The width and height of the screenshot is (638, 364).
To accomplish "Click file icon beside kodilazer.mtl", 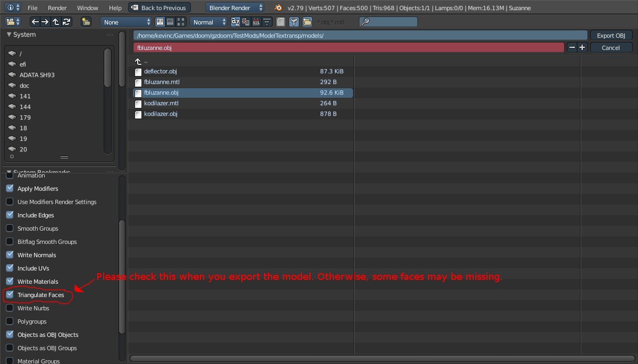I will point(138,104).
